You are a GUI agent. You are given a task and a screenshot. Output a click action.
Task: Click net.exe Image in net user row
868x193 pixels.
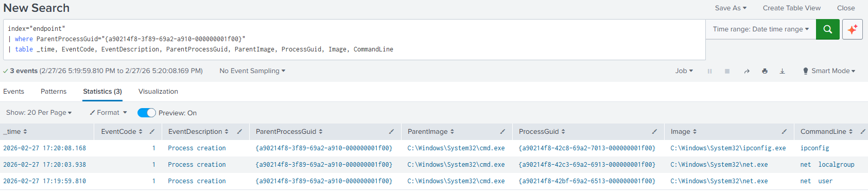pos(719,181)
